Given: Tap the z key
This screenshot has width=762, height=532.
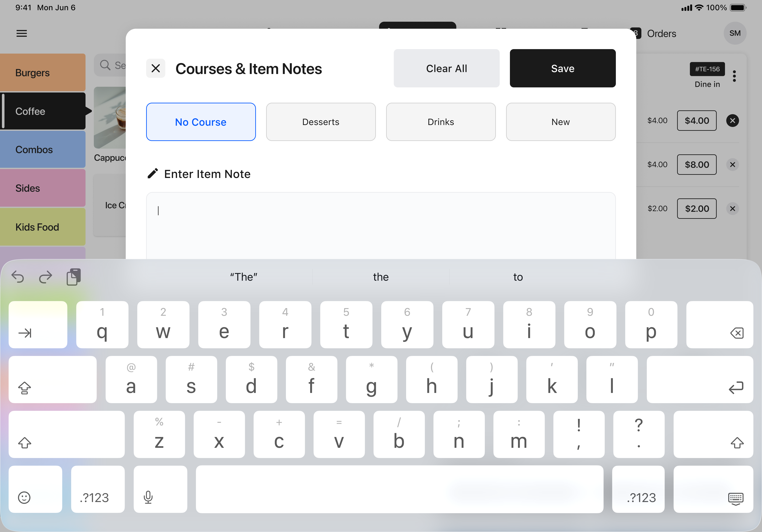Looking at the screenshot, I should click(159, 434).
